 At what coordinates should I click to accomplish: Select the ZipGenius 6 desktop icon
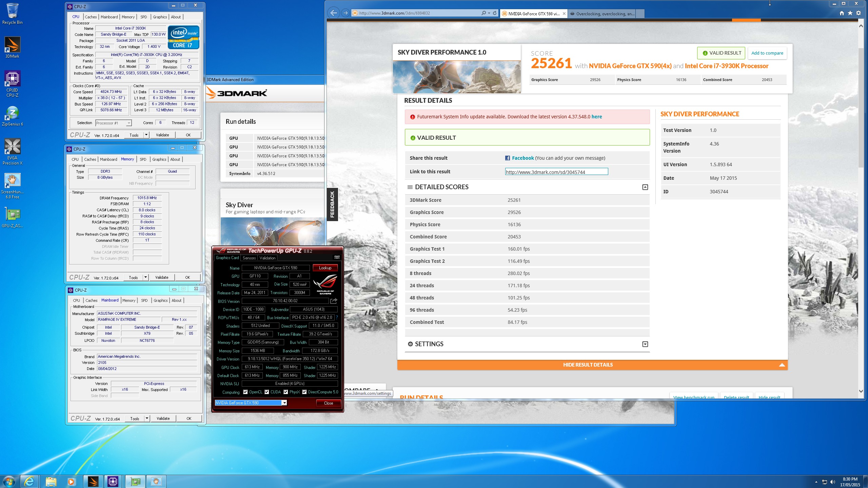[x=12, y=116]
